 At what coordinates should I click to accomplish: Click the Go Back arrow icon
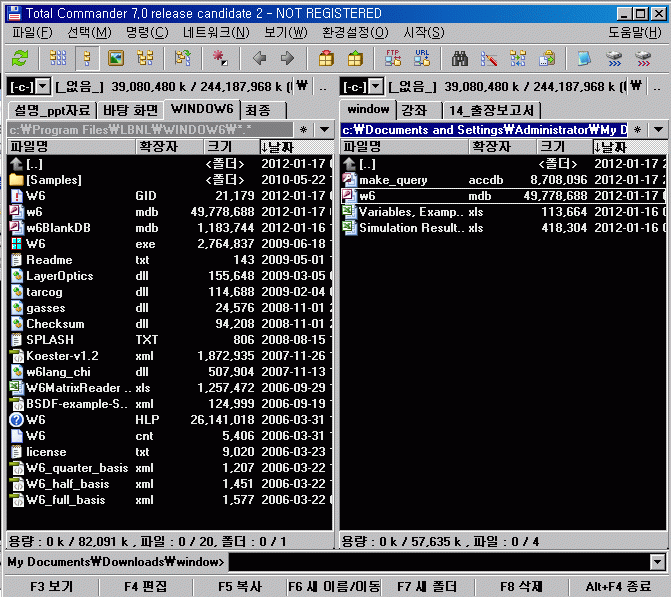260,58
